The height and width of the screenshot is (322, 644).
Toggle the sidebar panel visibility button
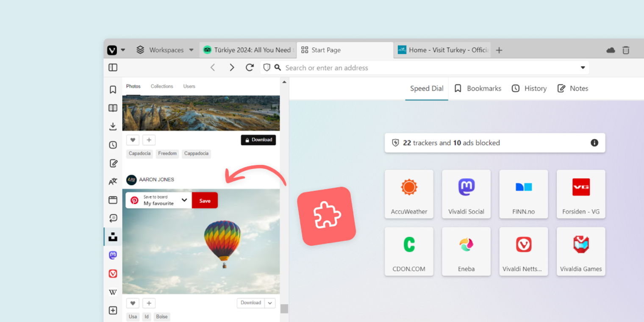(113, 67)
